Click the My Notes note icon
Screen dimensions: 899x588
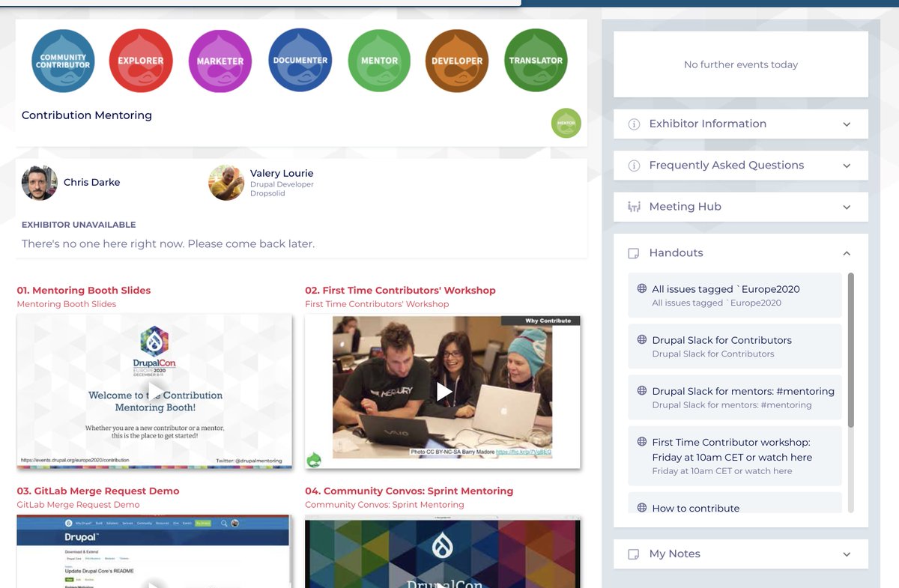634,554
